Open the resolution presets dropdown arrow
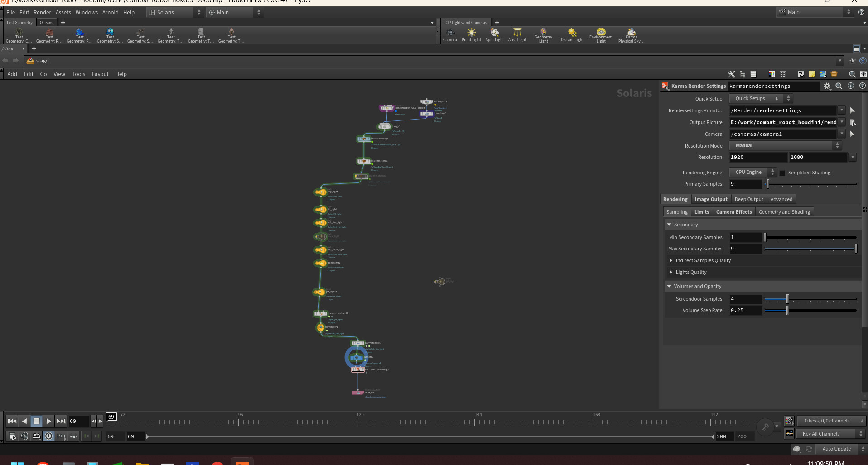Image resolution: width=868 pixels, height=465 pixels. point(853,157)
